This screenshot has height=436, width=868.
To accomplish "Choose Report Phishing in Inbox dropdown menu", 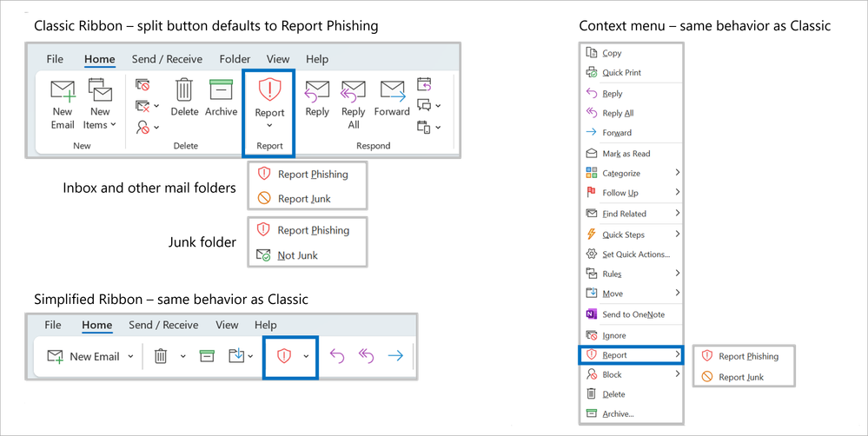I will [308, 175].
